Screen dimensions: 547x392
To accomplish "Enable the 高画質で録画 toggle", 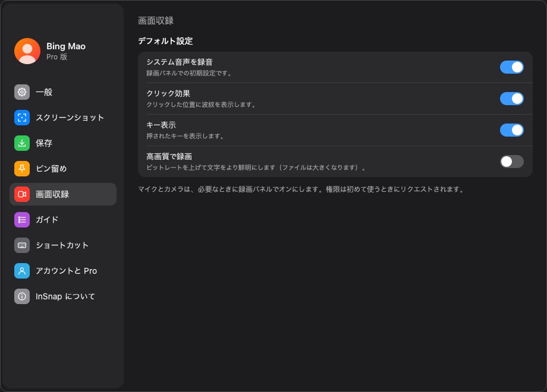I will 512,162.
